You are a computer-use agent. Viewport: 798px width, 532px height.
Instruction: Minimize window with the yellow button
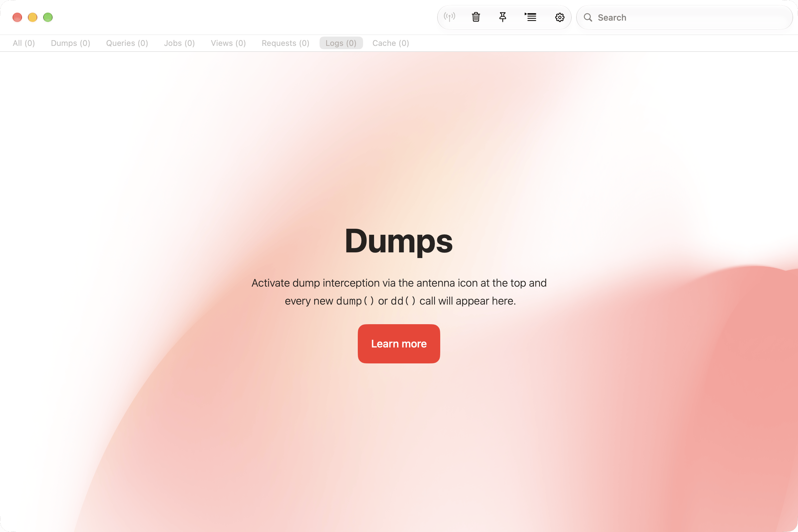point(33,17)
